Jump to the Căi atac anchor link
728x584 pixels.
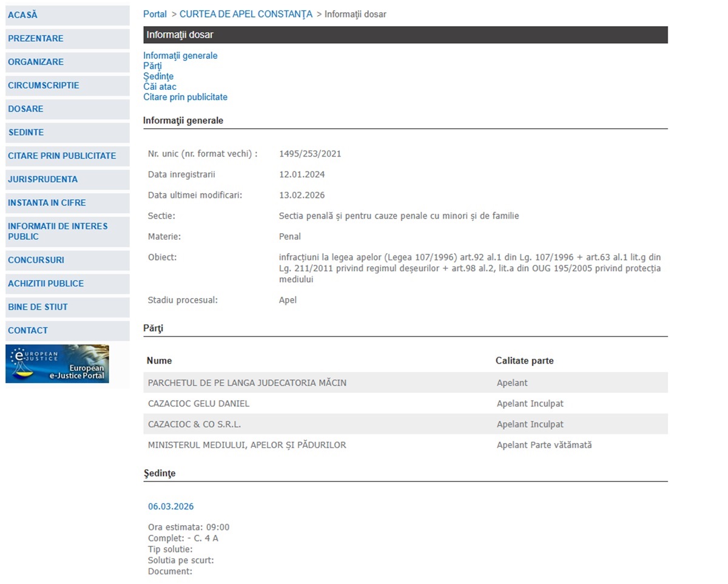pos(160,87)
